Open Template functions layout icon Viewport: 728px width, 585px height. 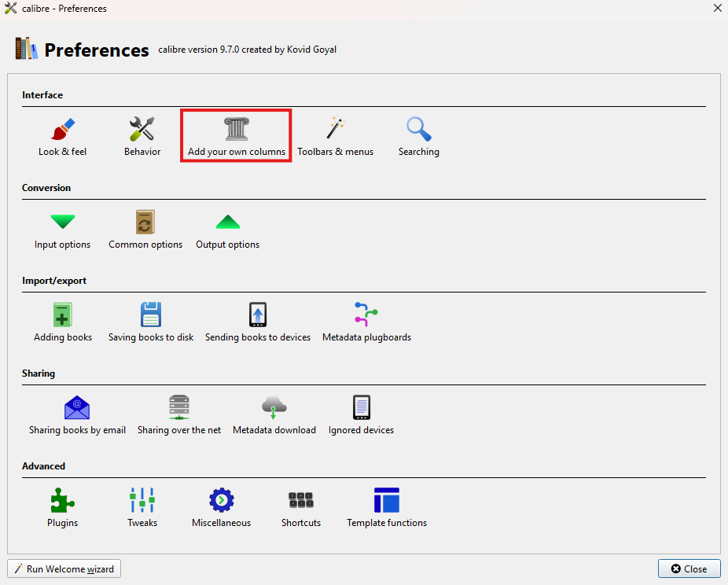(387, 500)
